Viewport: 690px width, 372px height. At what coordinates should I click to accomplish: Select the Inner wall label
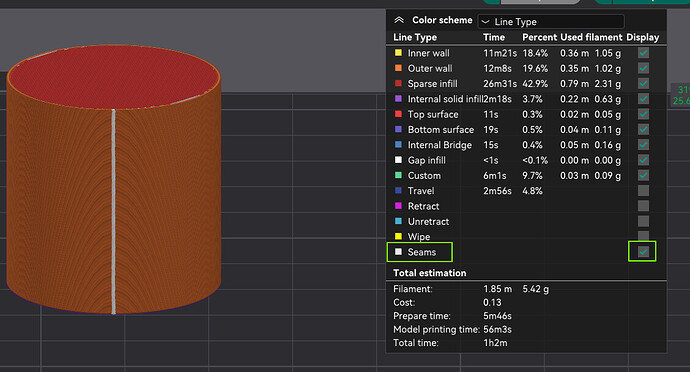429,53
